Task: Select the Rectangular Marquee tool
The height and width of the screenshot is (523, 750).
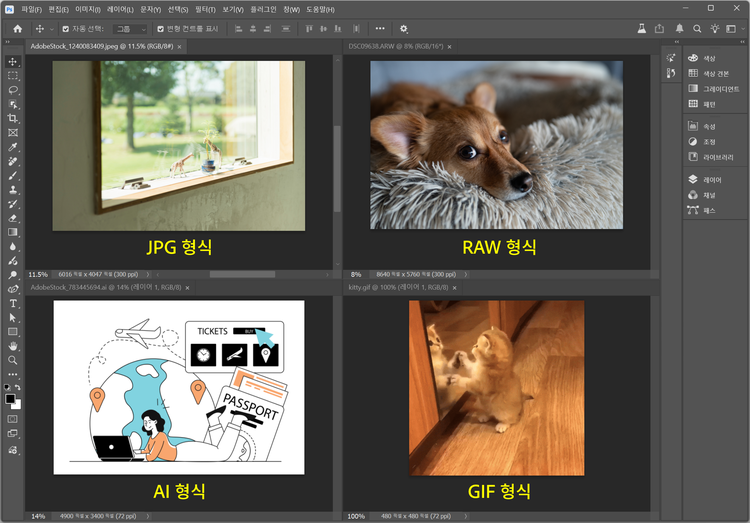Action: click(12, 76)
